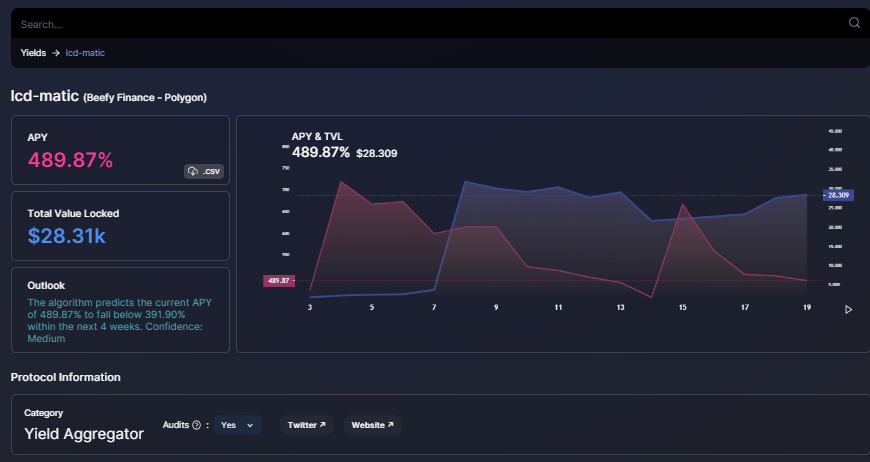The width and height of the screenshot is (870, 462).
Task: Open the Website button
Action: (373, 425)
